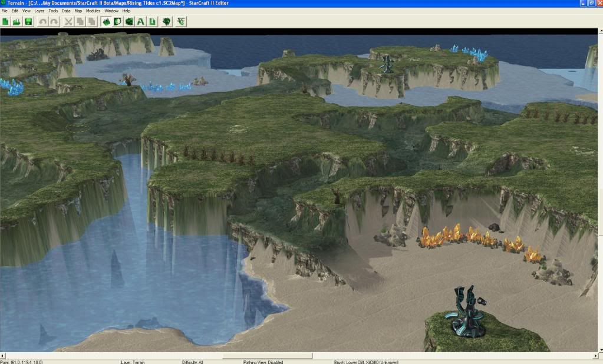The height and width of the screenshot is (364, 603).
Task: Click 'Pathing View: Disabled' status text
Action: pyautogui.click(x=263, y=362)
